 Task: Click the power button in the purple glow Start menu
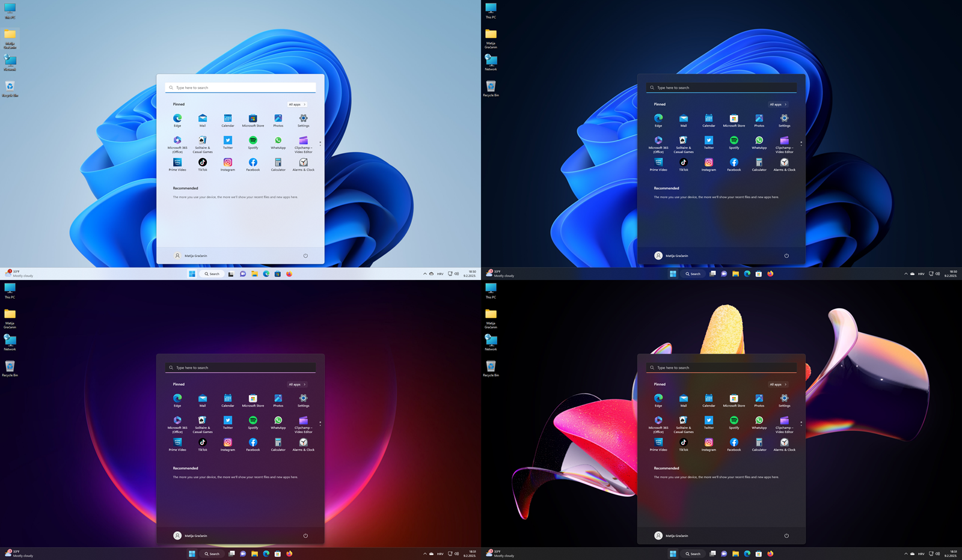[305, 535]
